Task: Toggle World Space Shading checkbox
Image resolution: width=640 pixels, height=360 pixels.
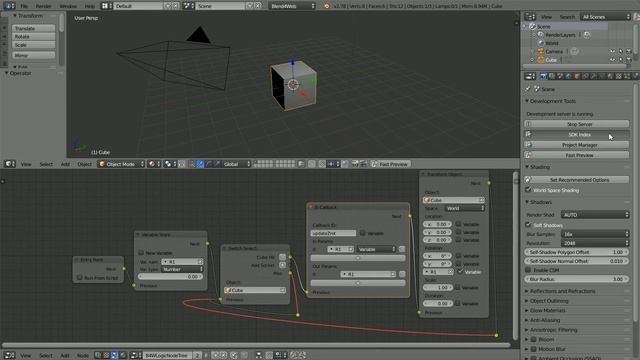Action: pyautogui.click(x=528, y=190)
